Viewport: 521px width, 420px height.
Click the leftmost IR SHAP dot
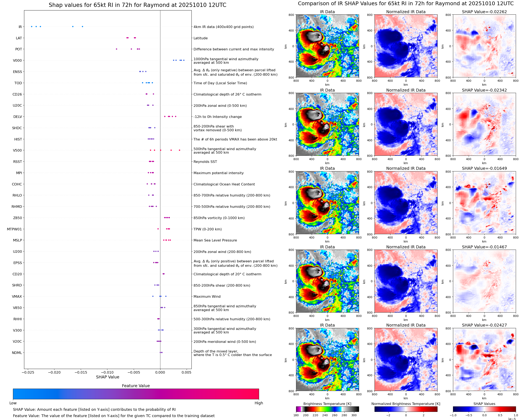coord(32,27)
